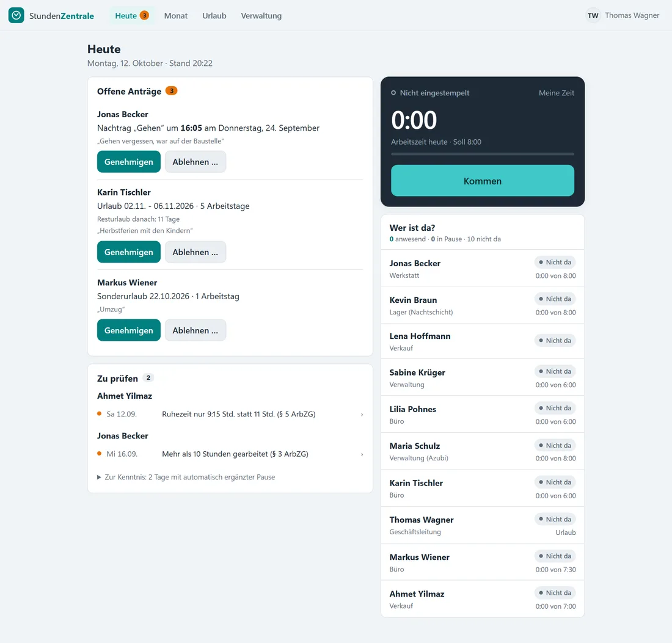Click the Sa 12.09. date entry
Screen dimensions: 672x643
tap(122, 414)
